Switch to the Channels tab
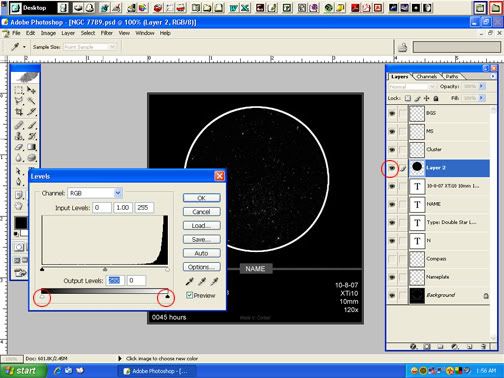 click(x=427, y=77)
